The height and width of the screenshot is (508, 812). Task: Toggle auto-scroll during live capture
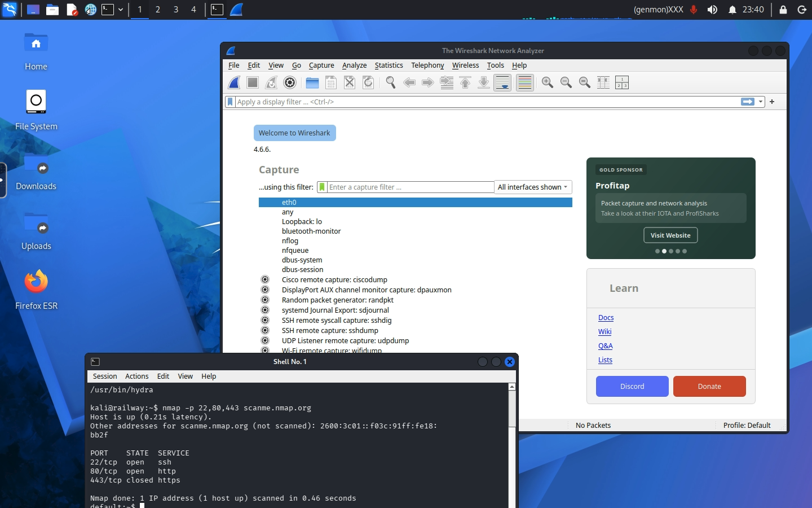(x=502, y=82)
